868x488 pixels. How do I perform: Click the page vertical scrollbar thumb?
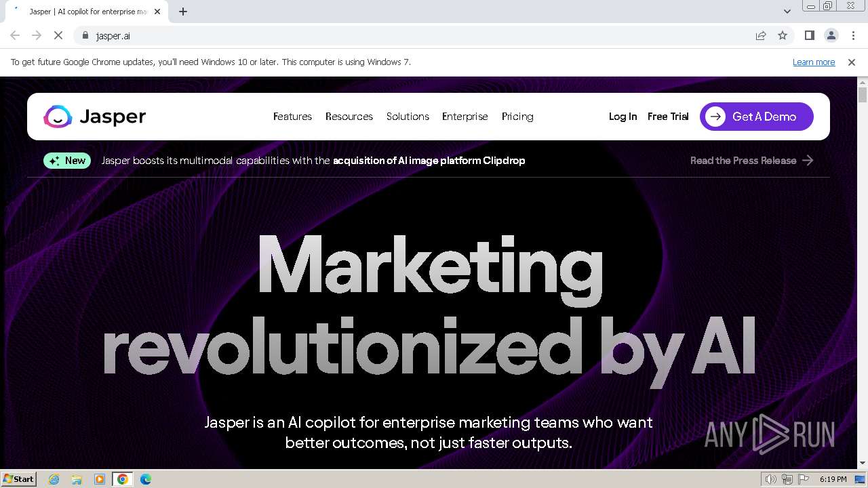coord(863,94)
